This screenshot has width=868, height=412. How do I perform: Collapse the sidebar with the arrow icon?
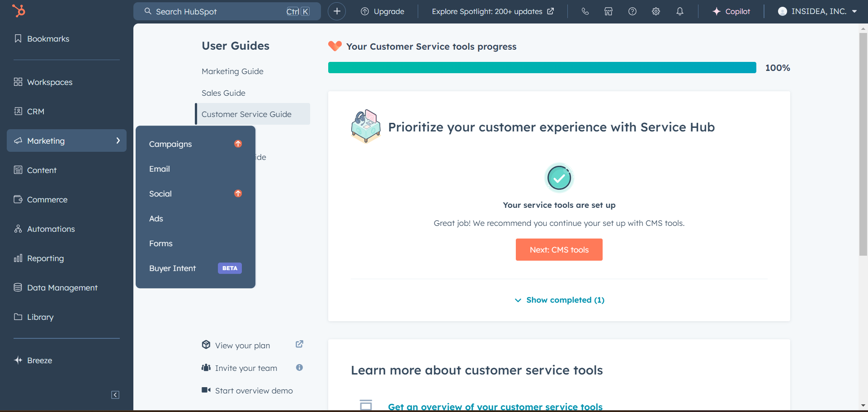tap(115, 395)
